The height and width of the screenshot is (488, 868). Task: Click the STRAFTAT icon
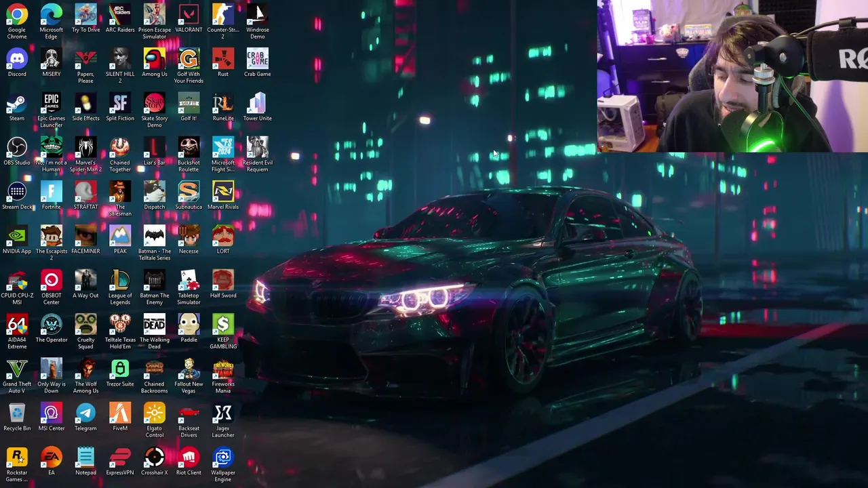tap(85, 191)
